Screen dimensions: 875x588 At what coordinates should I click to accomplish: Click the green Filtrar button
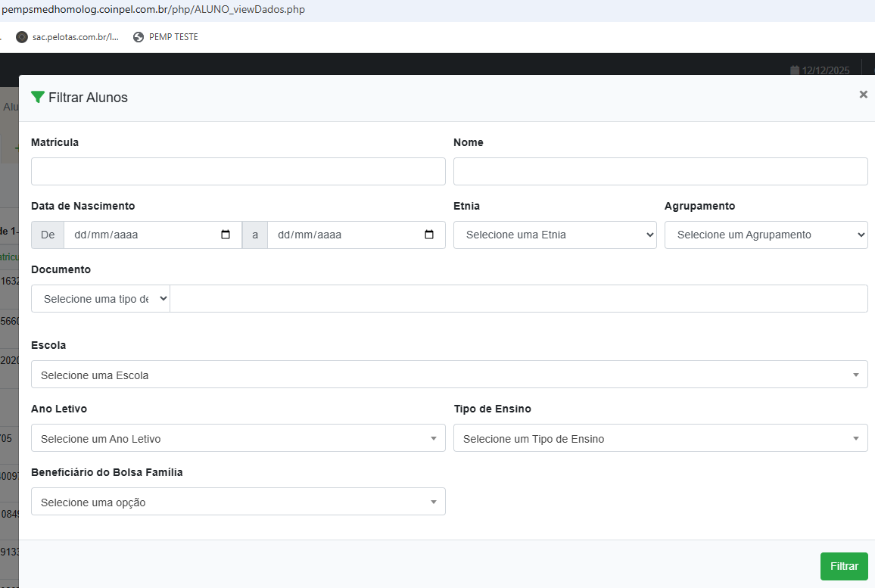pyautogui.click(x=843, y=566)
